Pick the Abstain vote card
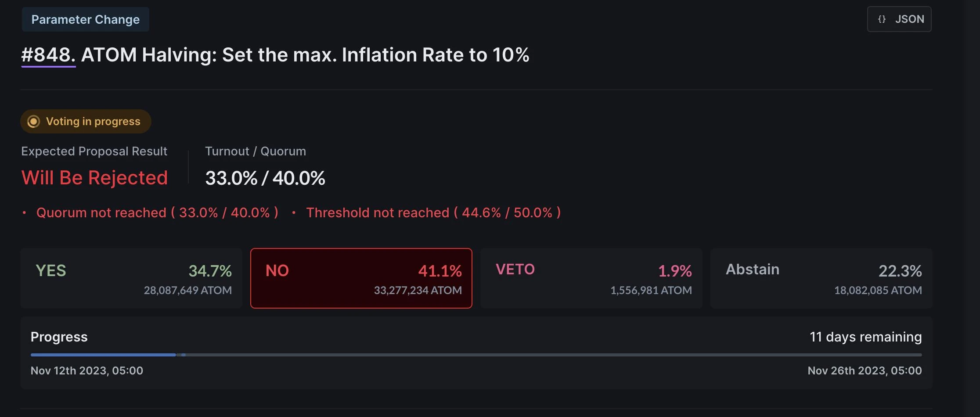This screenshot has height=417, width=980. coord(821,278)
